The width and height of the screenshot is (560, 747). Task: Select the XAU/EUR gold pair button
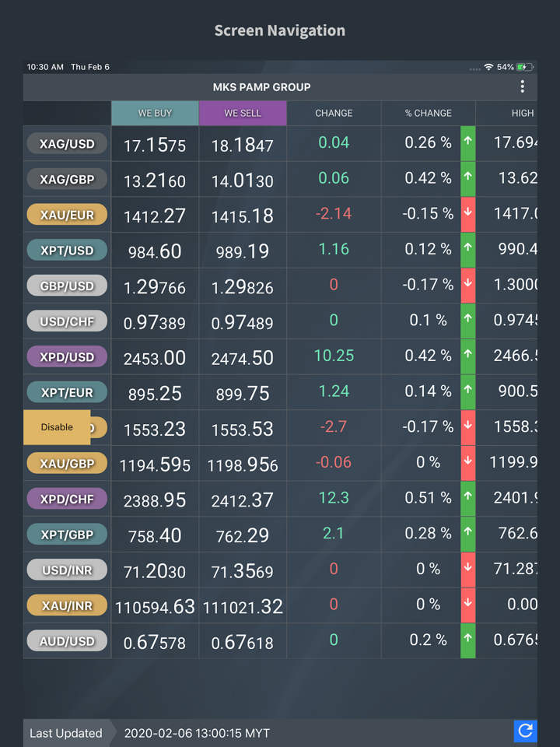67,214
